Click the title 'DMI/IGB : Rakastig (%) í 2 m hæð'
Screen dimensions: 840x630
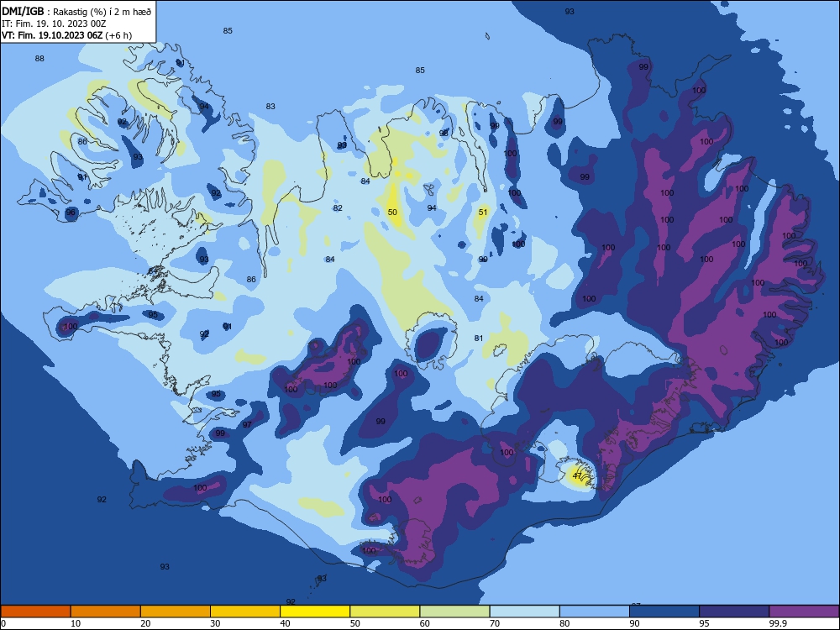point(76,11)
